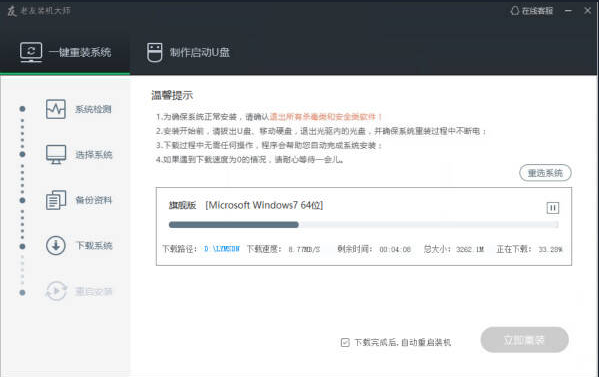Click the 系统检测 heartbeat monitor icon
599x377 pixels.
(x=56, y=109)
